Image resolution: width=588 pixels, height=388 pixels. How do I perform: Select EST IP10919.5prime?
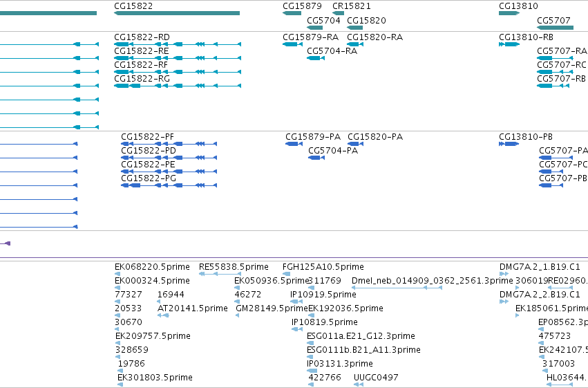tap(296, 302)
